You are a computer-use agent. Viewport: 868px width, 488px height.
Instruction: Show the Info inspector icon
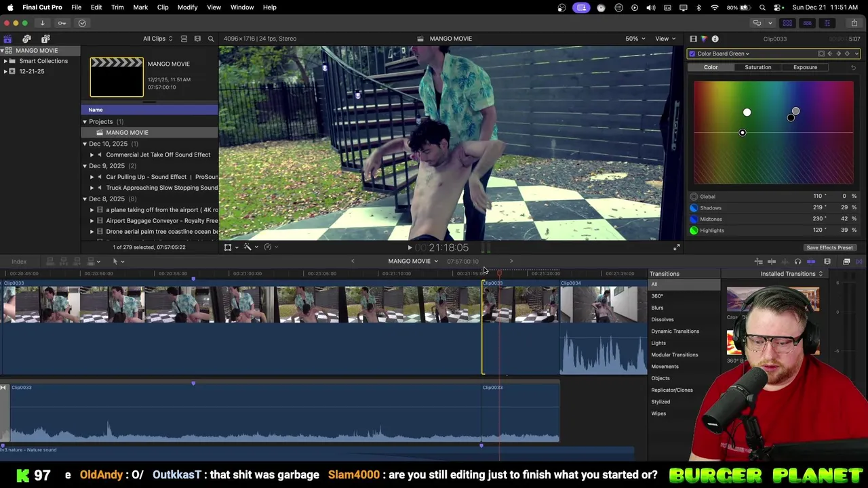click(715, 39)
